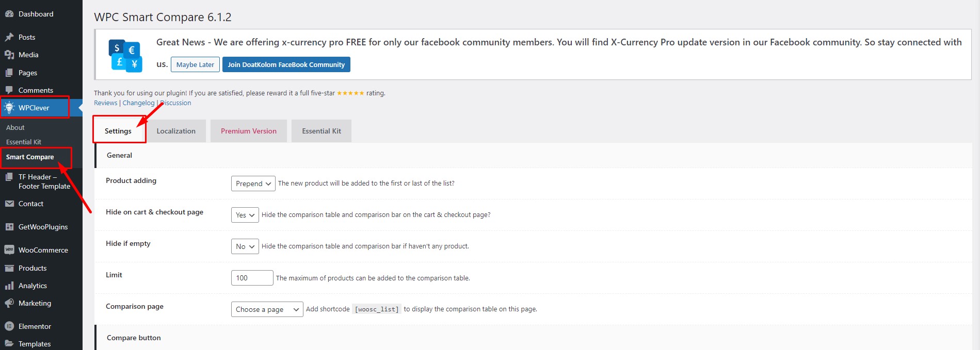Open Hide on cart & checkout dropdown

click(x=245, y=215)
